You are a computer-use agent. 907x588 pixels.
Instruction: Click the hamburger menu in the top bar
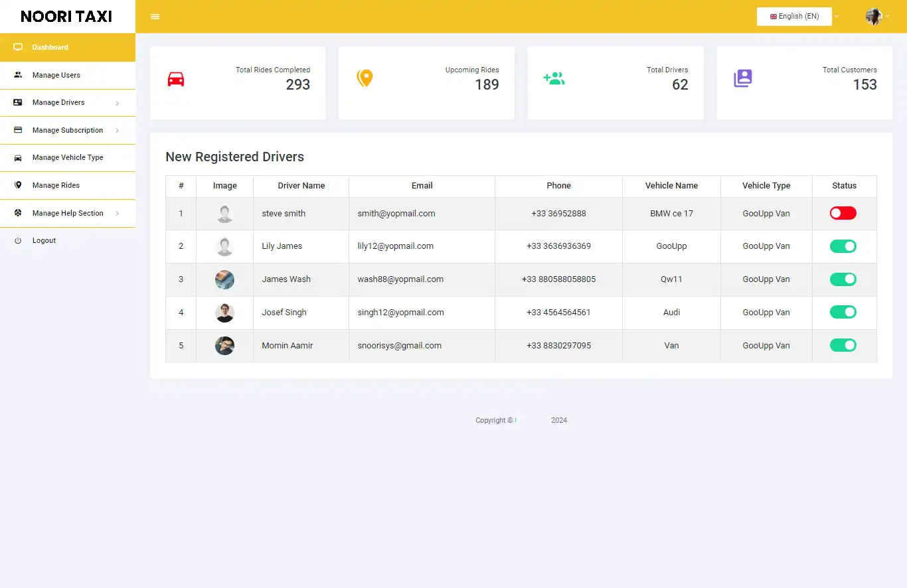coord(155,16)
